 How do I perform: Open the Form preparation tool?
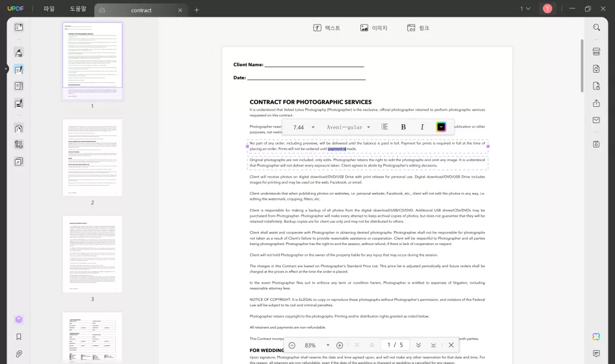19,86
